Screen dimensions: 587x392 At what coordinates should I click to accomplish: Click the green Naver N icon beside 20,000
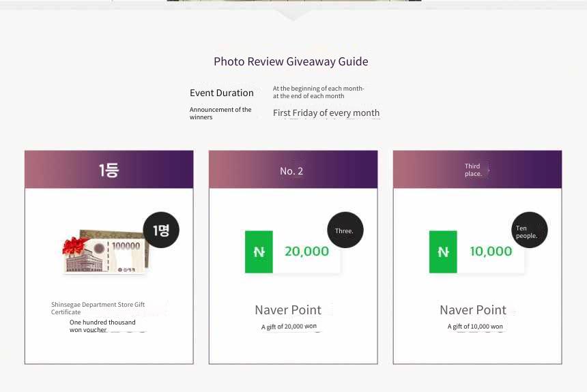click(x=259, y=252)
